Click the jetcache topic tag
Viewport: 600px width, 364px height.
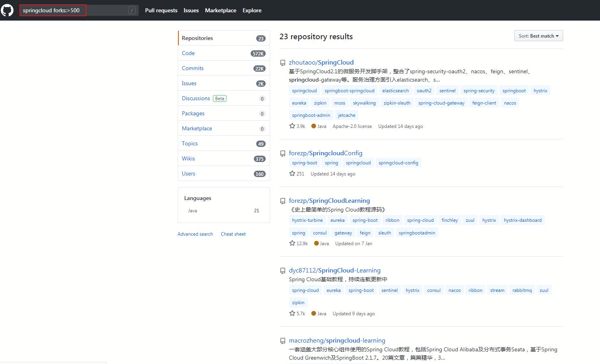(x=347, y=115)
